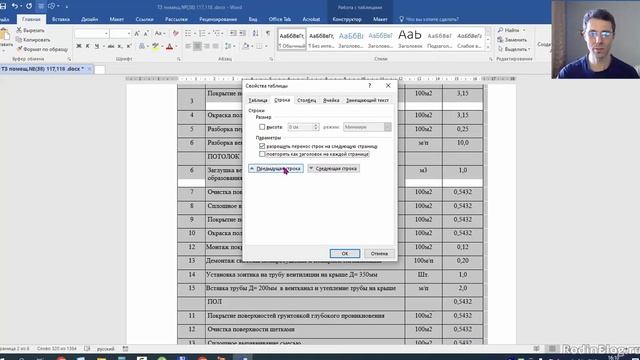Go to Следующая строка
Screen dimensions: 640x360
click(x=333, y=169)
